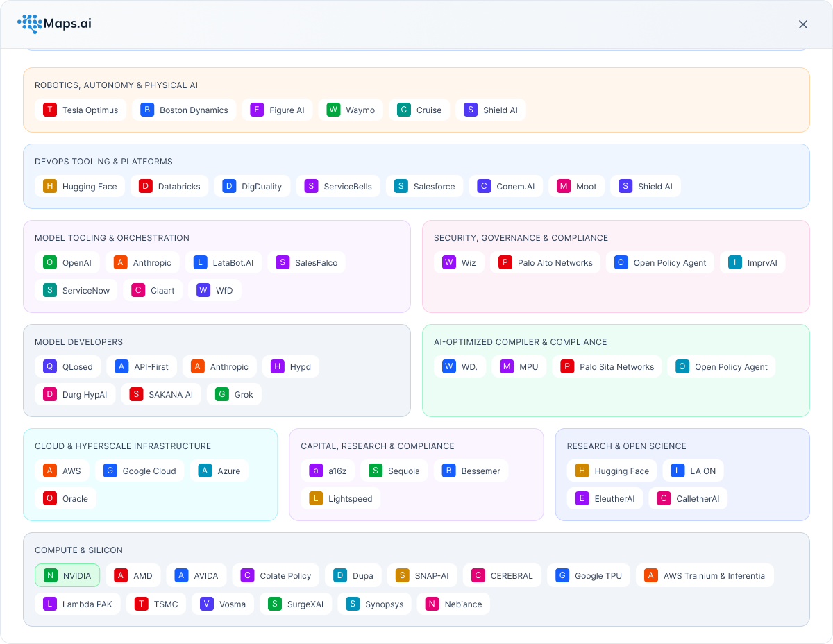Click the Compute & Silicon section heading
The width and height of the screenshot is (833, 644).
(x=78, y=550)
